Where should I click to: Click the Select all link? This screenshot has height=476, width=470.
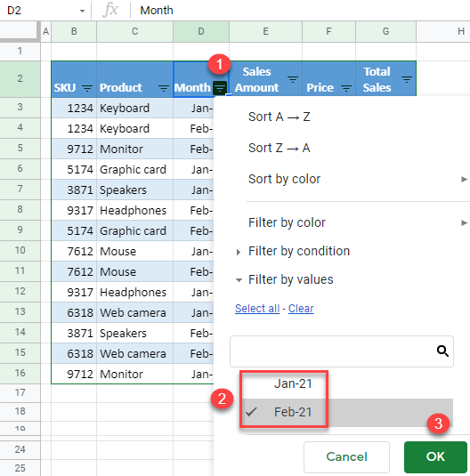pyautogui.click(x=257, y=309)
